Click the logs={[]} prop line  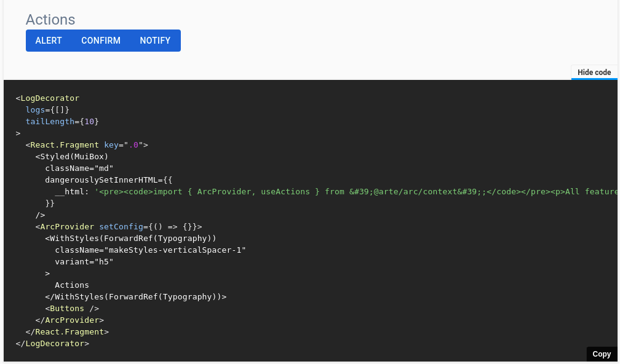(x=47, y=110)
